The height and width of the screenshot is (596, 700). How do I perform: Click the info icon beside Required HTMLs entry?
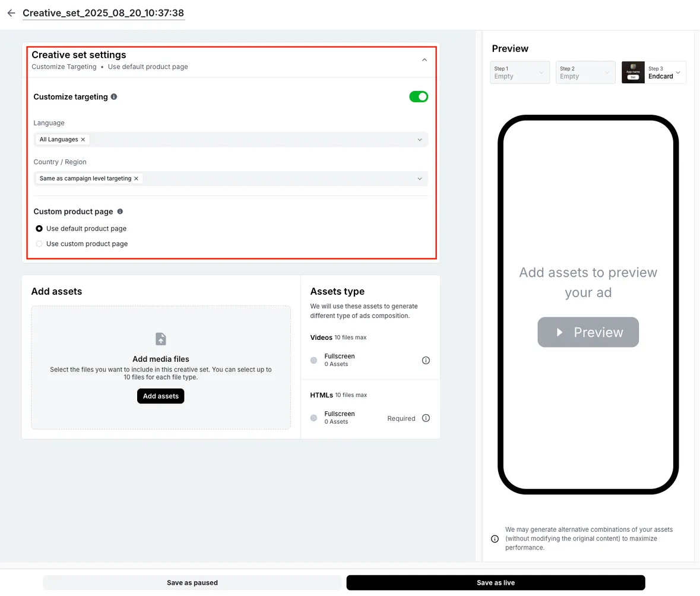click(x=426, y=418)
